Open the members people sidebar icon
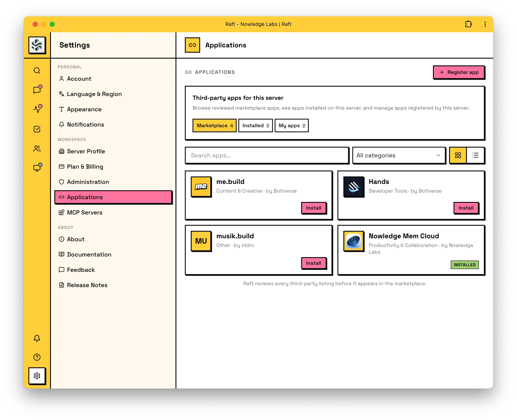The width and height of the screenshot is (517, 420). 37,148
